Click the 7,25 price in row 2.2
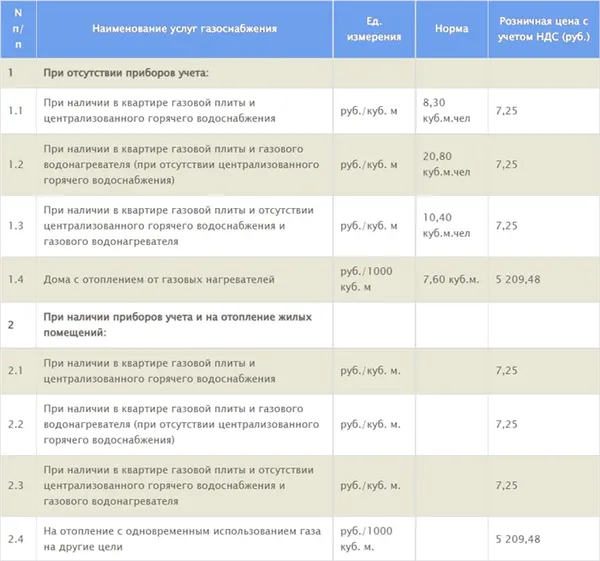This screenshot has height=561, width=600. click(x=506, y=424)
